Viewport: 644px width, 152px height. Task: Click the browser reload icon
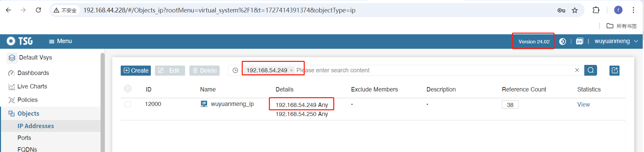pyautogui.click(x=39, y=10)
